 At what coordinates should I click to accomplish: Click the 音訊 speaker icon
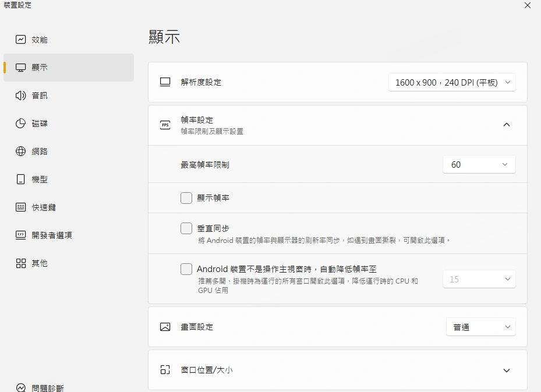[x=21, y=96]
